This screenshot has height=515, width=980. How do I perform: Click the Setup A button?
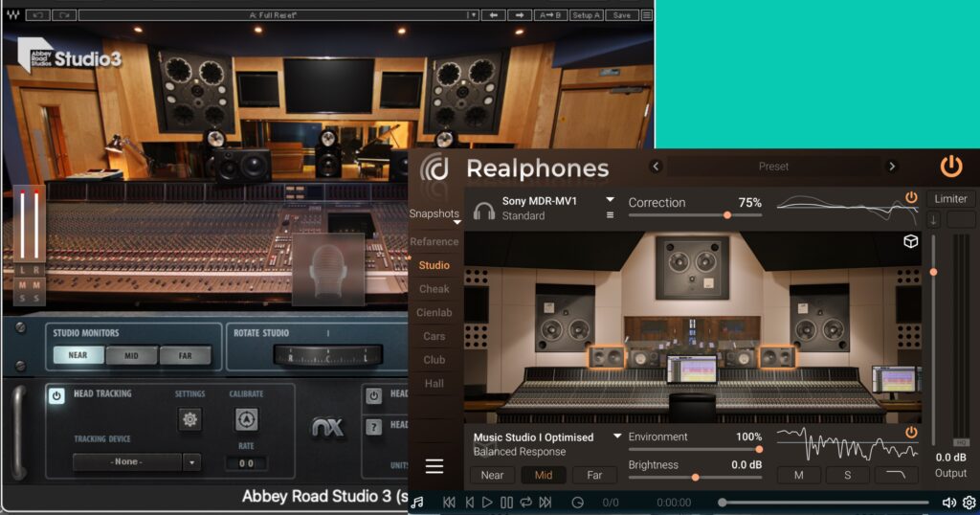click(587, 15)
